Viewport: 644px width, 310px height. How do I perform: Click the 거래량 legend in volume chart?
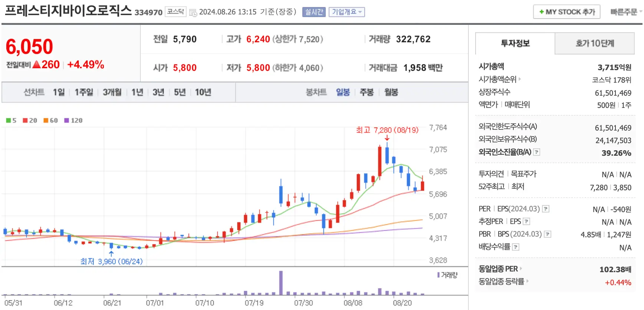pos(447,275)
